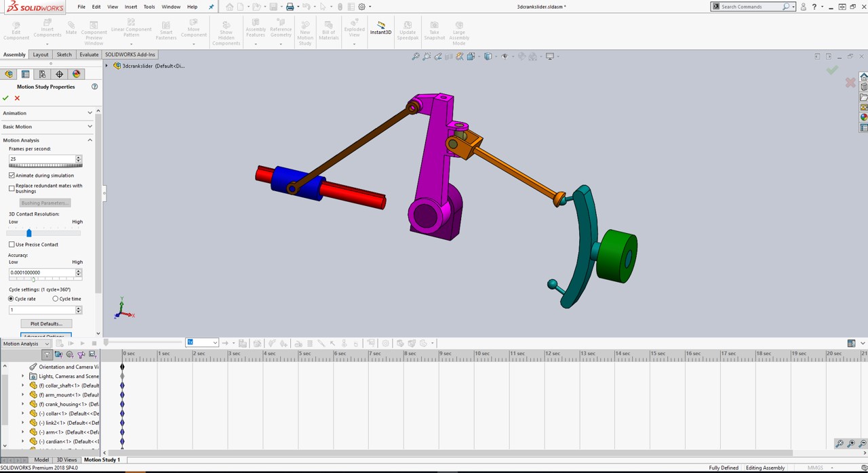Open the DimXpertManager crosshair tab icon
The image size is (868, 473).
coord(59,74)
